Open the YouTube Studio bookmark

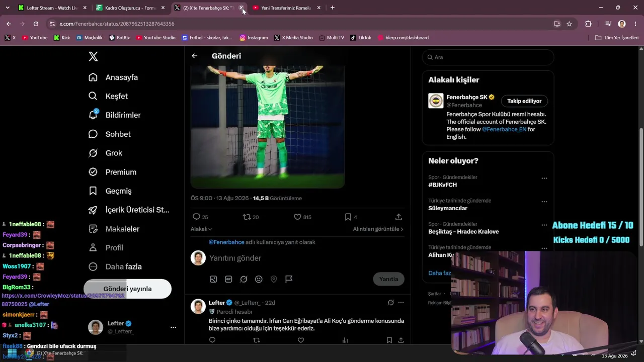tap(155, 38)
